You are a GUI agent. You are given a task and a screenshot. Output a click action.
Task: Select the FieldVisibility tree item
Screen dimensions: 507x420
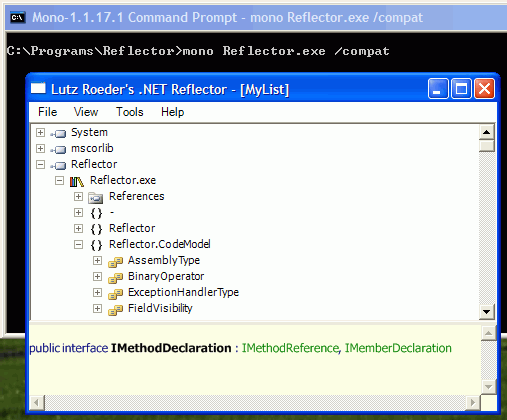click(160, 308)
